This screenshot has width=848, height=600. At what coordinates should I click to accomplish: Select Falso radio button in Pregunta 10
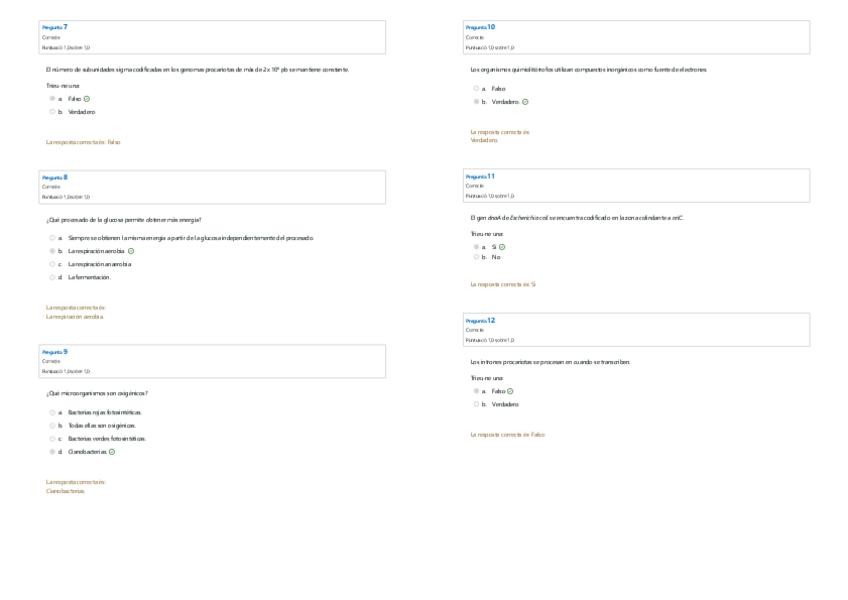(x=476, y=89)
